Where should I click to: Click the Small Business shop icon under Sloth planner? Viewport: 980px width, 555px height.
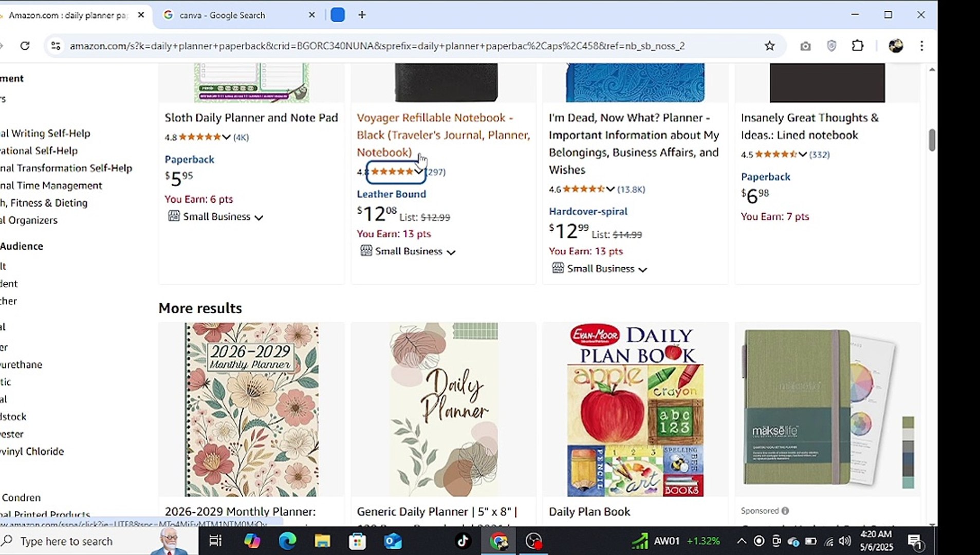[x=174, y=216]
